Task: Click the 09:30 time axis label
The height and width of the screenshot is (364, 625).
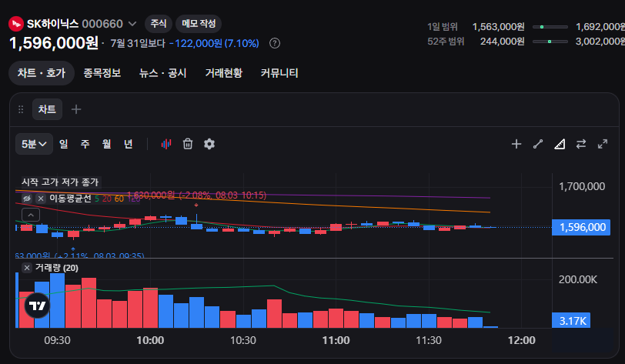Action: 58,340
